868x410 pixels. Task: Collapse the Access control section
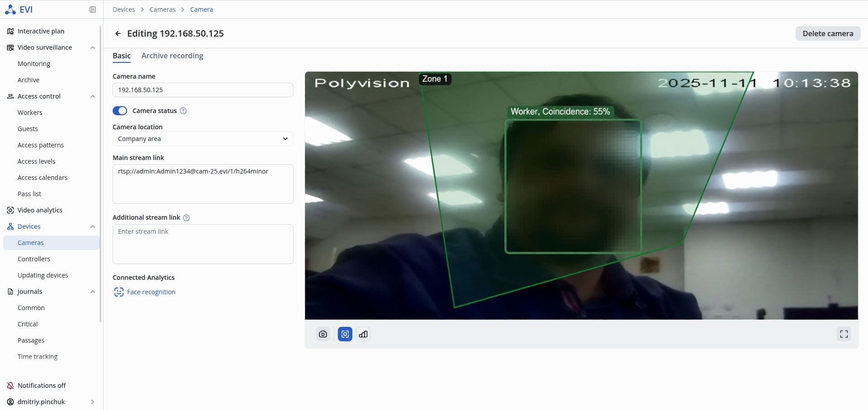(x=93, y=96)
